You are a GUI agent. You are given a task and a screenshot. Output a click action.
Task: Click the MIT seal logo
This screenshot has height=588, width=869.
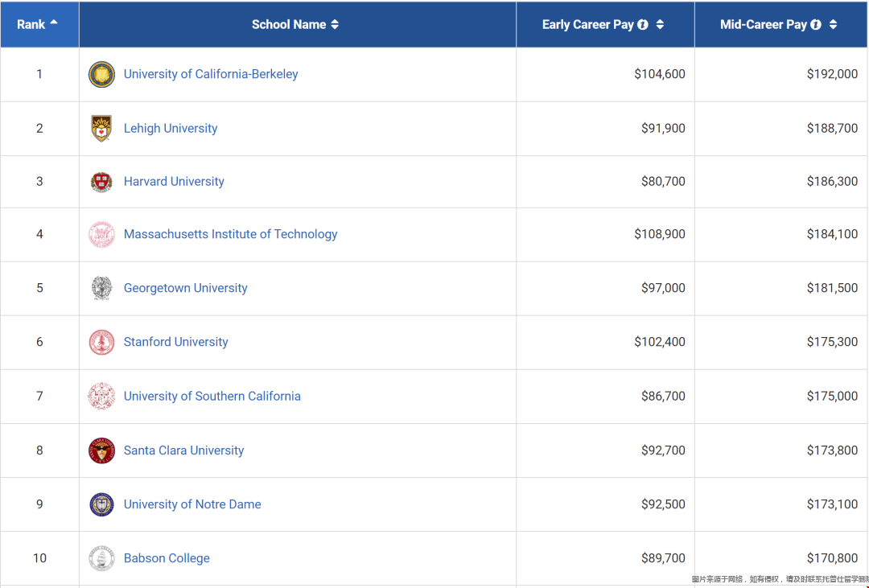102,234
